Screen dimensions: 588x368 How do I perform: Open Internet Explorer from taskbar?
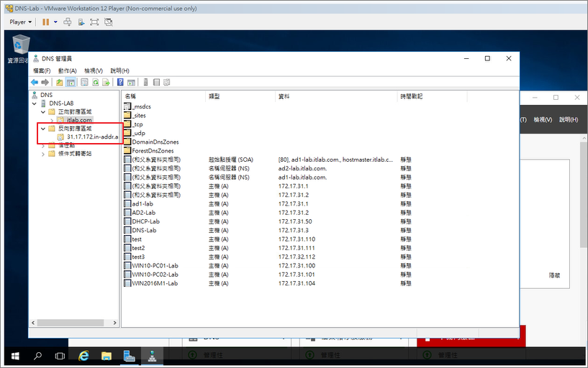point(83,356)
